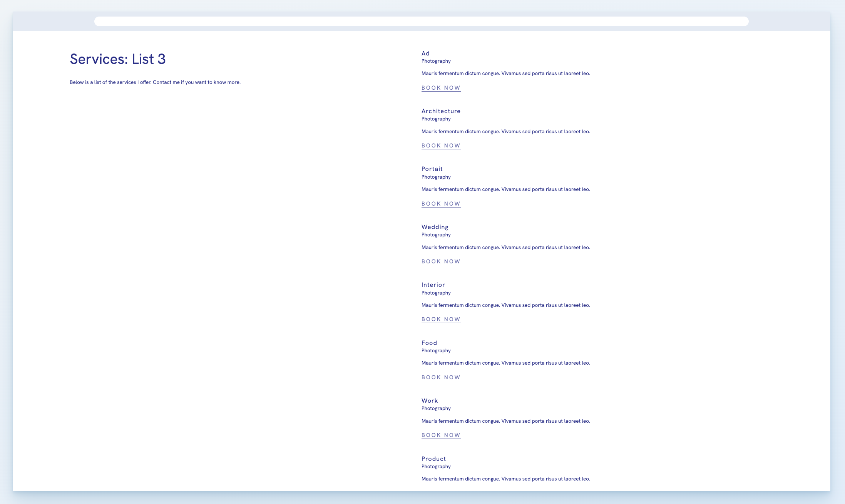Select the Interior service heading
Image resolution: width=845 pixels, height=504 pixels.
433,285
